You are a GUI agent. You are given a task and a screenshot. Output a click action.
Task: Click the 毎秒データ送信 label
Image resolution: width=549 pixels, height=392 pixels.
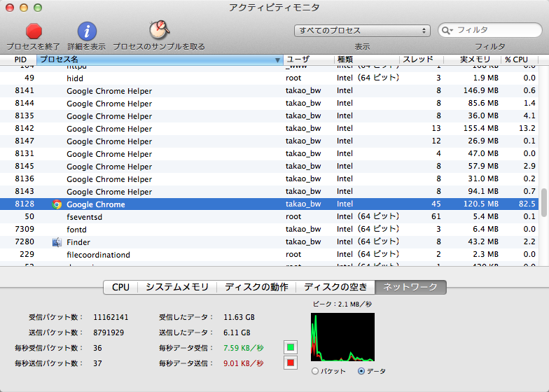(186, 363)
